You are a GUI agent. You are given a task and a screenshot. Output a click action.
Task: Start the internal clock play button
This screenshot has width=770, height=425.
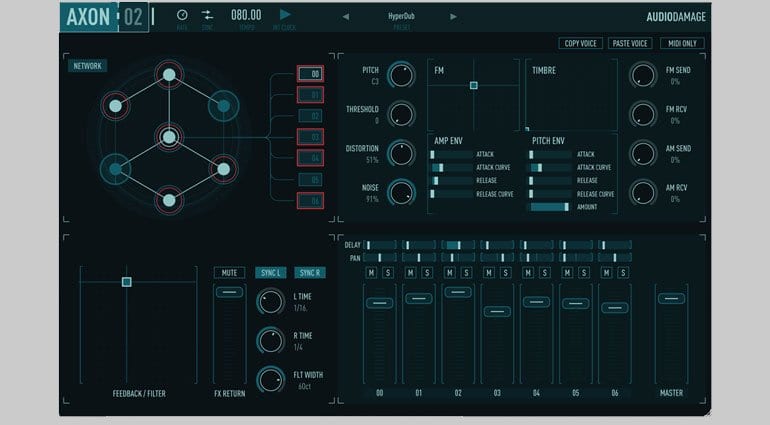tap(285, 15)
